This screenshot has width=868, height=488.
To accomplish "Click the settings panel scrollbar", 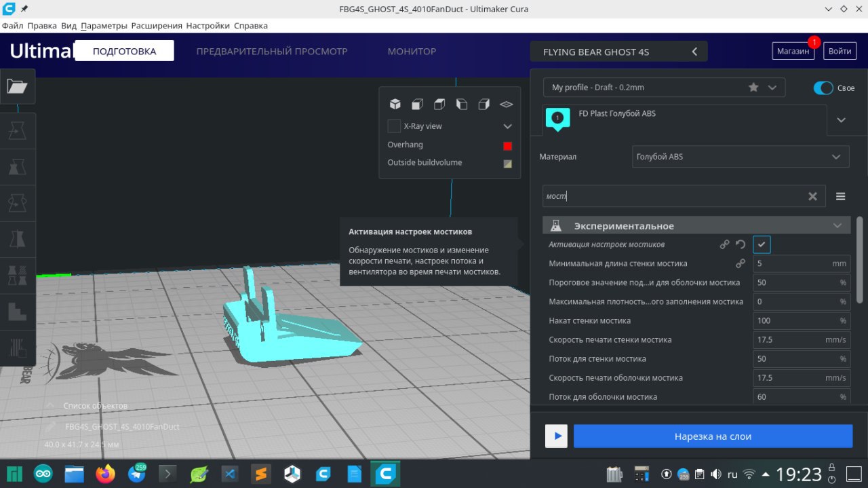I will pos(860,259).
